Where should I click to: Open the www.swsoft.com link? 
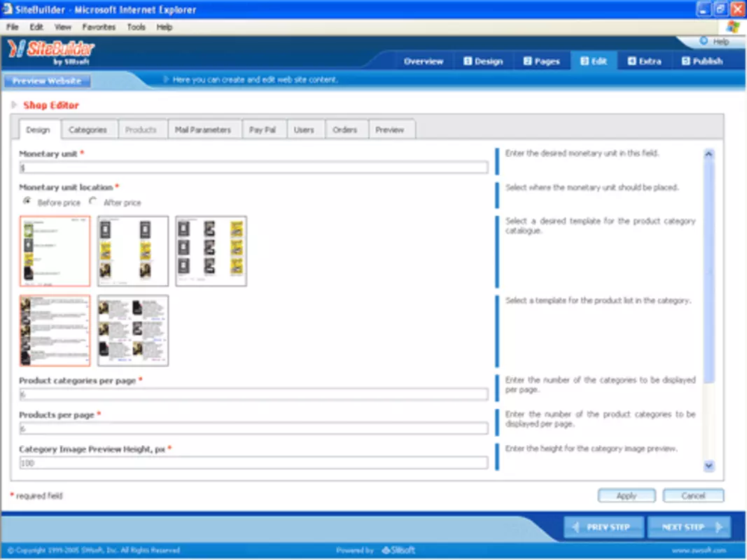click(699, 550)
